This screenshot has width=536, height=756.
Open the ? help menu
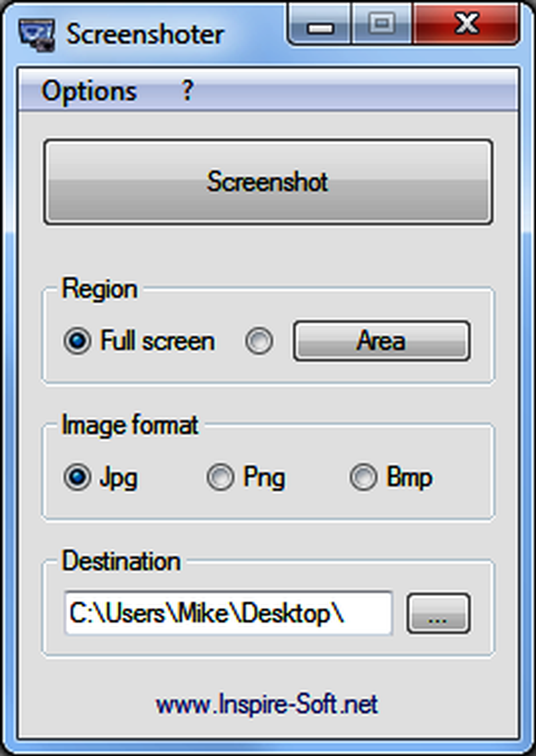[188, 91]
